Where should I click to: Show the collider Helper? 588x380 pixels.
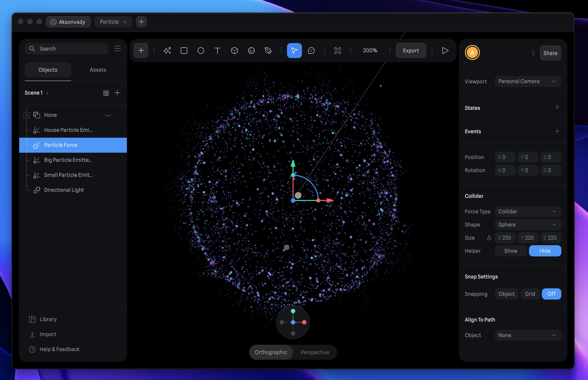coord(510,251)
